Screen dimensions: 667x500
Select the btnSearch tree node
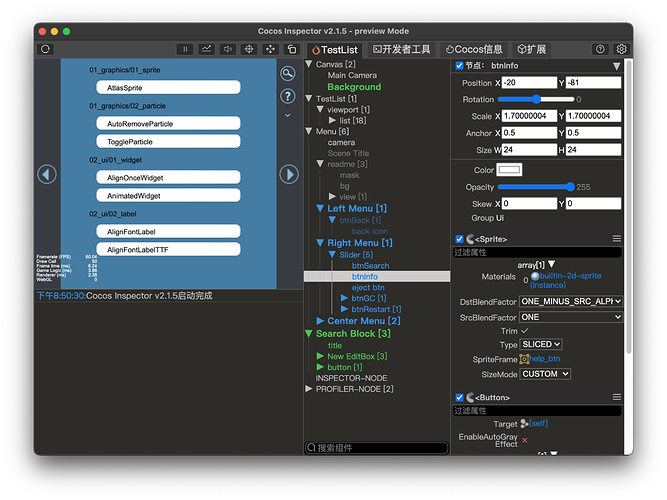(370, 266)
